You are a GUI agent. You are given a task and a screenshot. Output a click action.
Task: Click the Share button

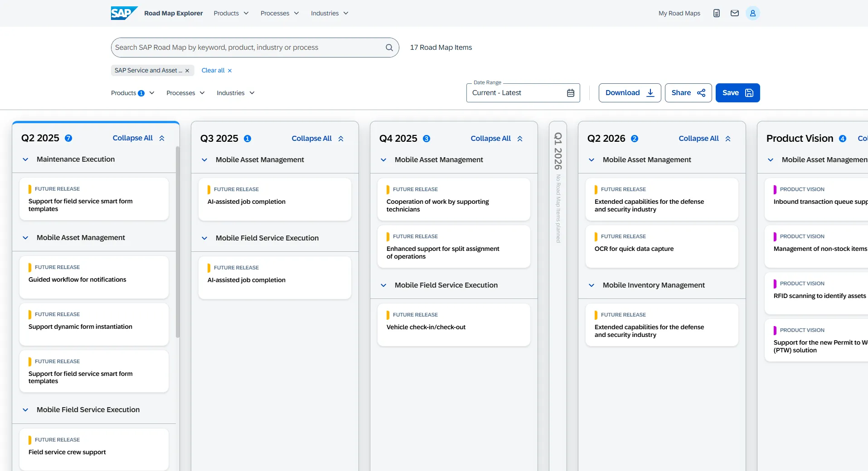click(688, 93)
